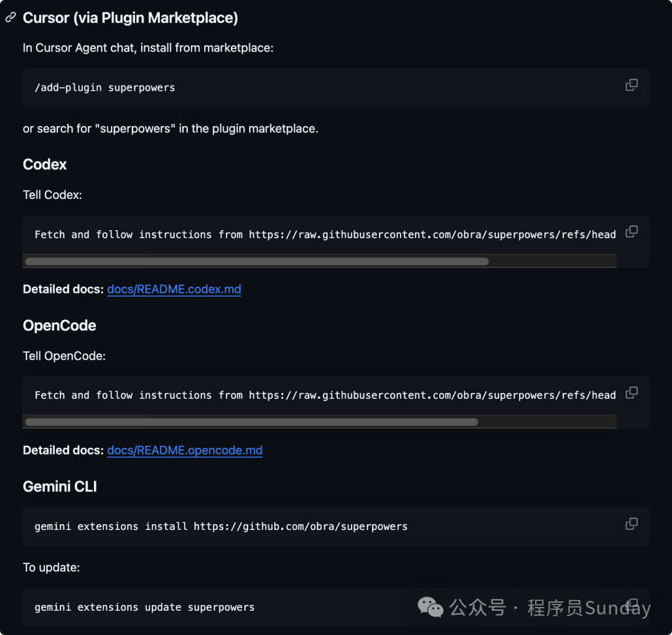
Task: Copy the gemini extensions install command
Action: point(631,524)
